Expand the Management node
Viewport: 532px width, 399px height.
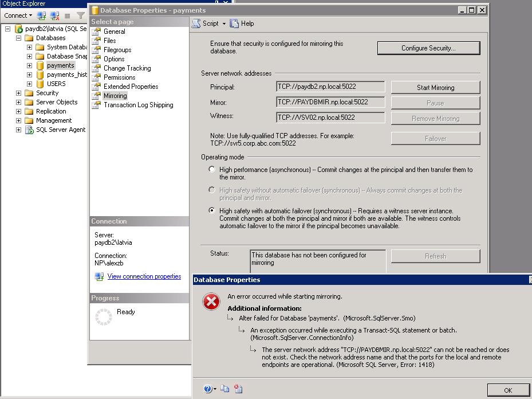coord(19,120)
